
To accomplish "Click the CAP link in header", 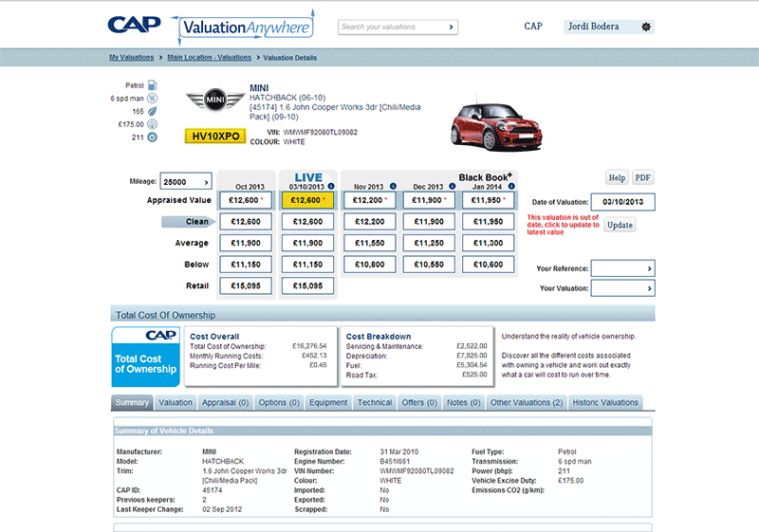I will coord(533,27).
